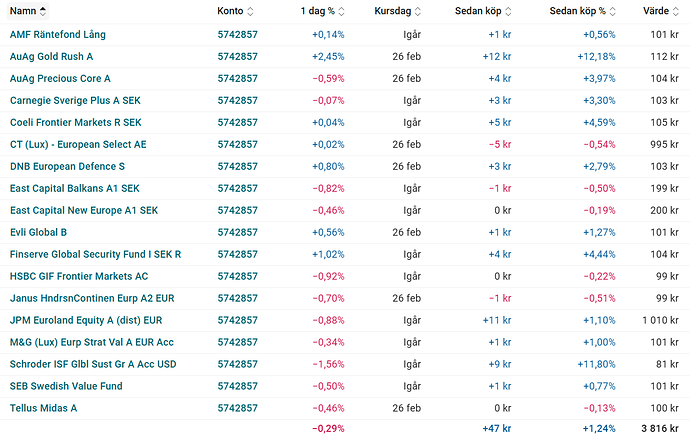Click the Kursdag header label
The image size is (690, 438).
click(393, 11)
